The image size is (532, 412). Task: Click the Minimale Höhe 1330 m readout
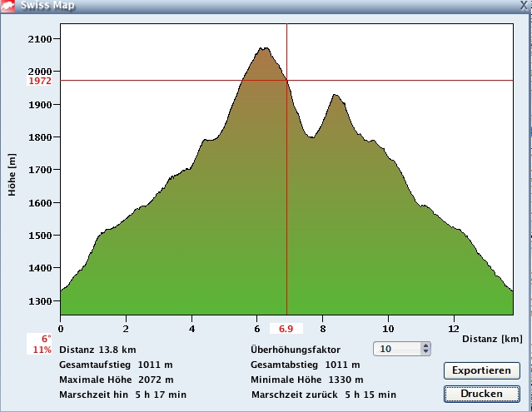(x=306, y=380)
